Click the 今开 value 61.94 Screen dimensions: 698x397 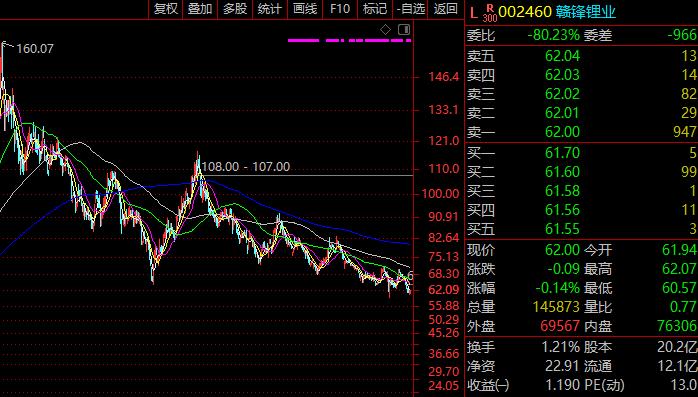click(679, 250)
